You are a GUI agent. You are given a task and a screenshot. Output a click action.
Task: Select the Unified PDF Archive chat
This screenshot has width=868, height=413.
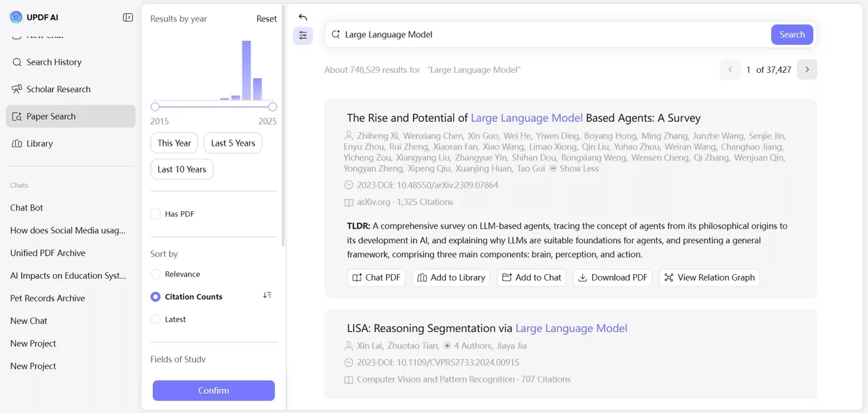[47, 253]
